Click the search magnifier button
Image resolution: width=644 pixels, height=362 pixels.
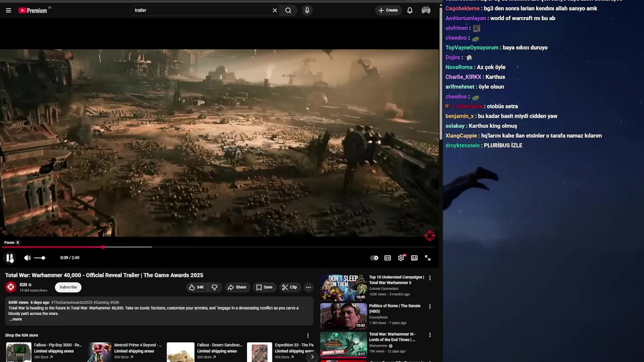(x=288, y=10)
